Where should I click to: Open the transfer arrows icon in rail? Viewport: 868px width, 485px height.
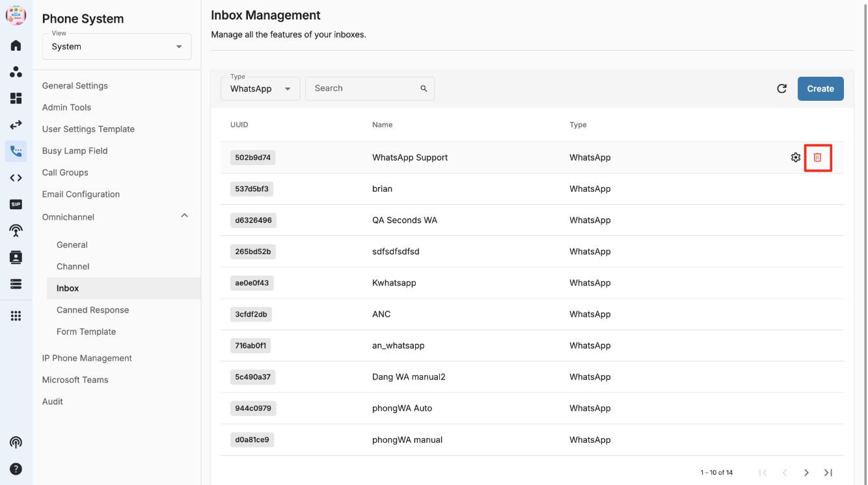[x=16, y=125]
